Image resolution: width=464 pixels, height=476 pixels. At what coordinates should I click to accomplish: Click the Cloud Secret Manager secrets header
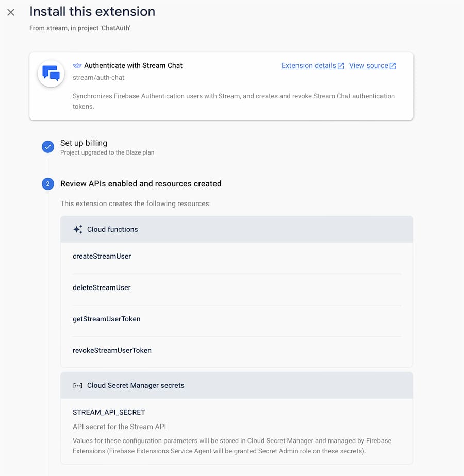point(237,385)
